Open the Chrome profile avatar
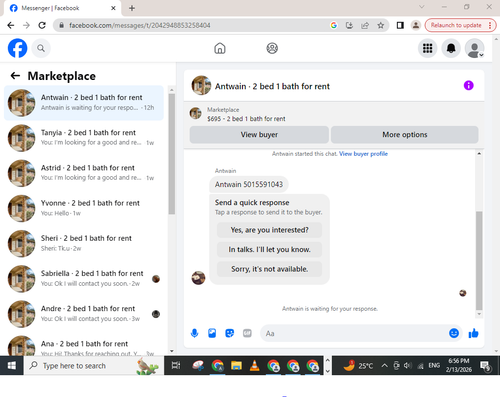 click(416, 25)
